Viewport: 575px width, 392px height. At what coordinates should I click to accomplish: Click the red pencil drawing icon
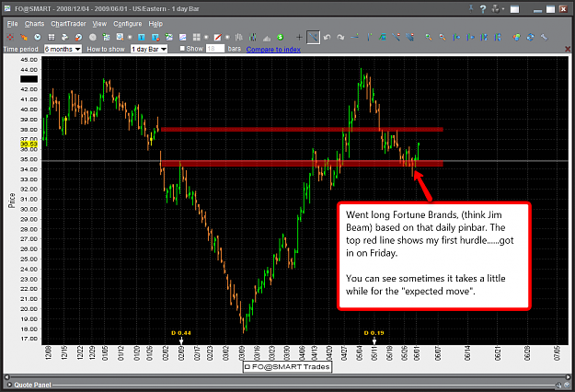217,37
